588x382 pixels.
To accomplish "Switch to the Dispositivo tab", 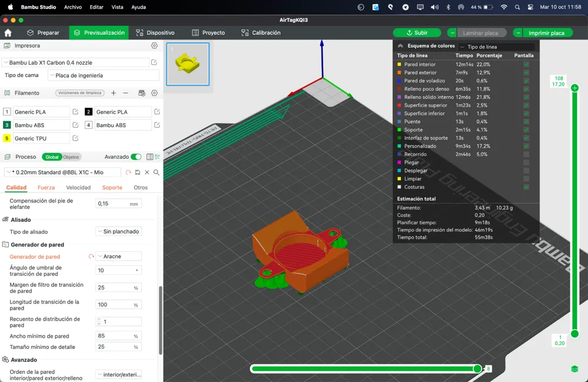I will coord(155,32).
